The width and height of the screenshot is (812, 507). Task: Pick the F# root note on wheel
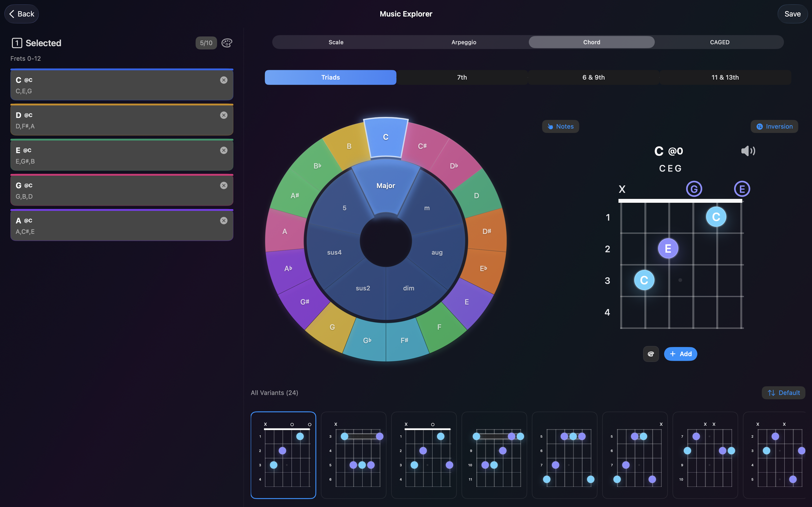[405, 340]
